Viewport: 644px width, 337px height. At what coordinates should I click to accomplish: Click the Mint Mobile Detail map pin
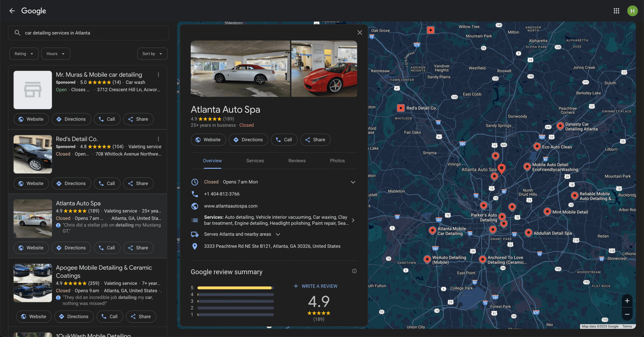point(547,212)
